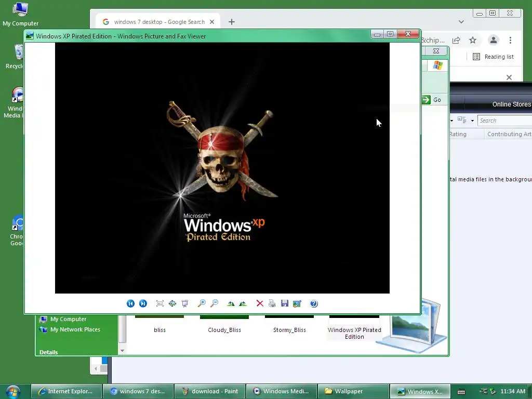Open the Reading list in Chrome
This screenshot has width=532, height=399.
tap(493, 57)
